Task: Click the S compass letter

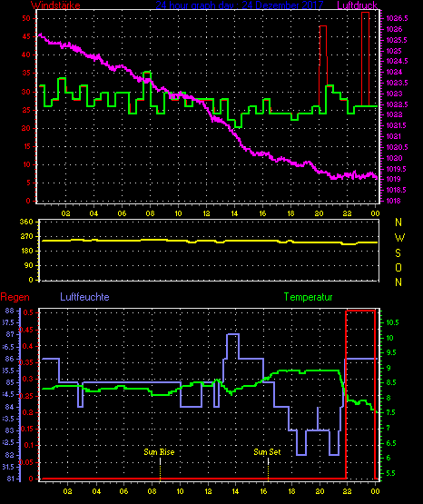Action: click(398, 253)
